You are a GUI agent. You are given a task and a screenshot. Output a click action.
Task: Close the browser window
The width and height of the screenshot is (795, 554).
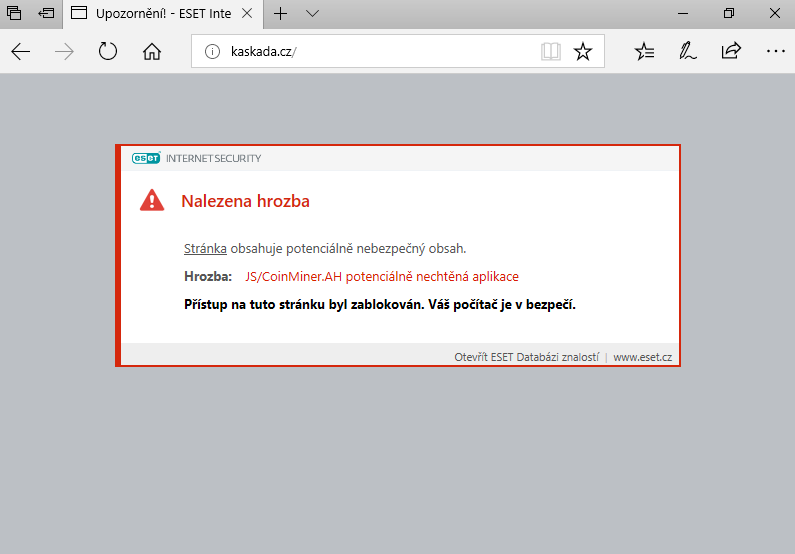[775, 14]
